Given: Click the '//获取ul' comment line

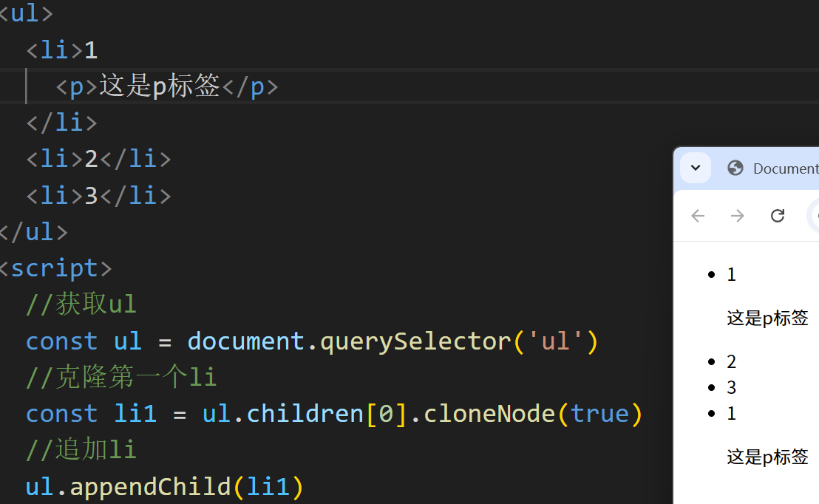Looking at the screenshot, I should (81, 304).
